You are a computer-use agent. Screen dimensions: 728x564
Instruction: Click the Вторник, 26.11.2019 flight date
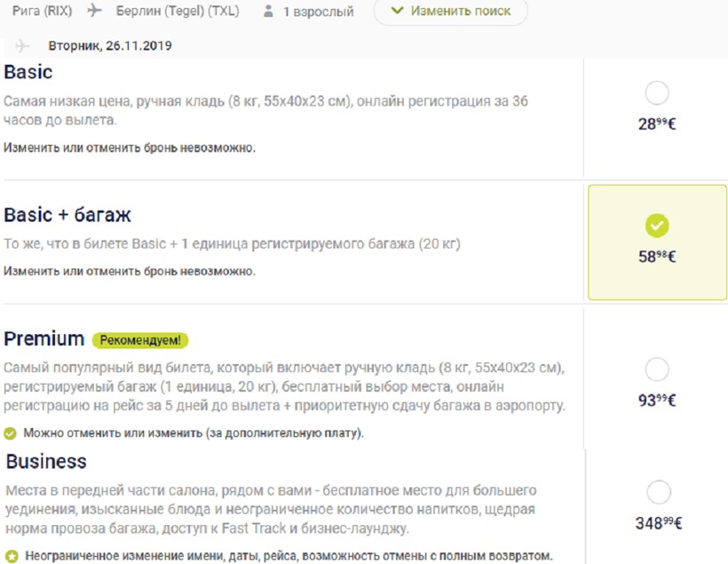(110, 45)
